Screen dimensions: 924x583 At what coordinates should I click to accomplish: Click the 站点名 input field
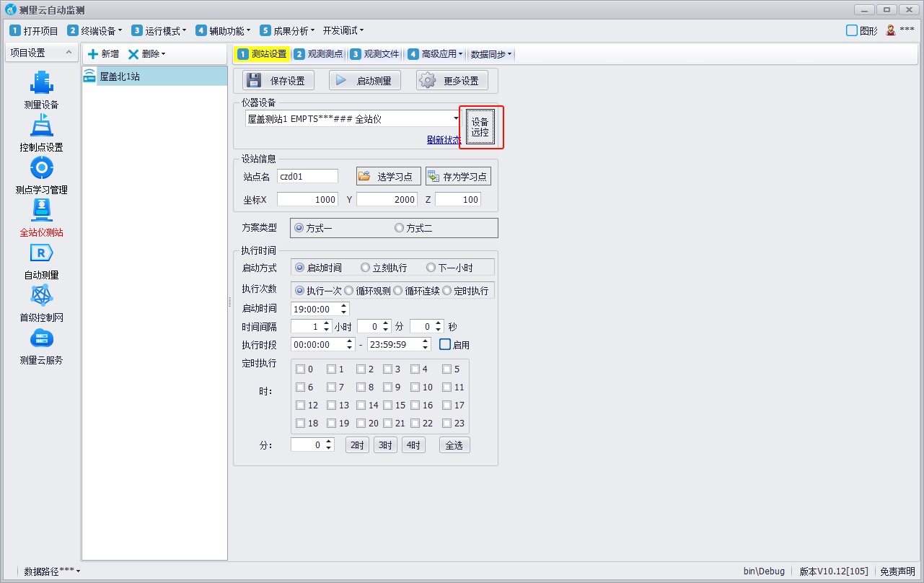coord(307,177)
